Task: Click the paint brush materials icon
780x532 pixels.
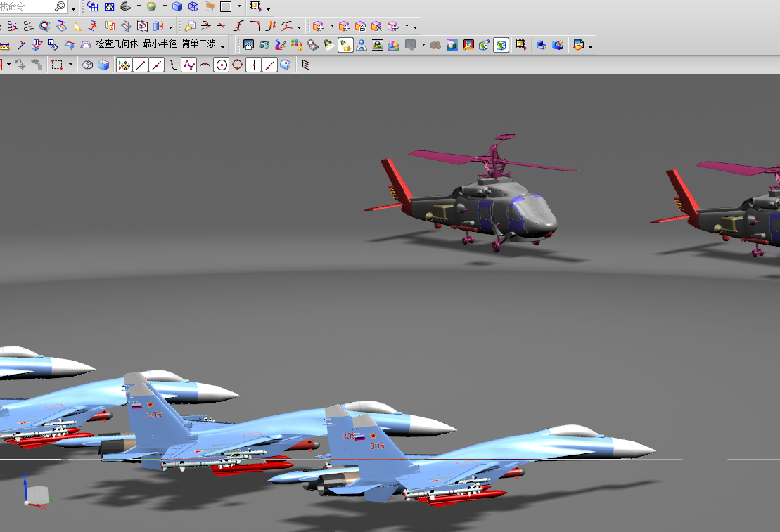Action: point(281,45)
